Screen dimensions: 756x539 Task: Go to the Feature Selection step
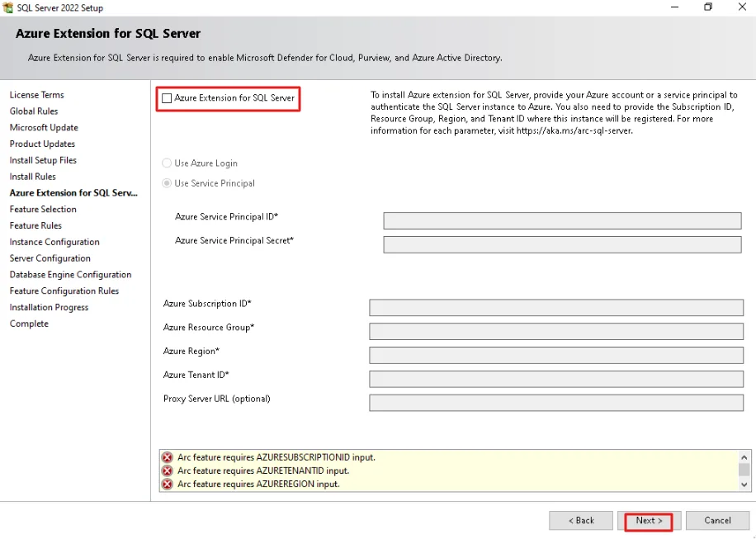43,209
